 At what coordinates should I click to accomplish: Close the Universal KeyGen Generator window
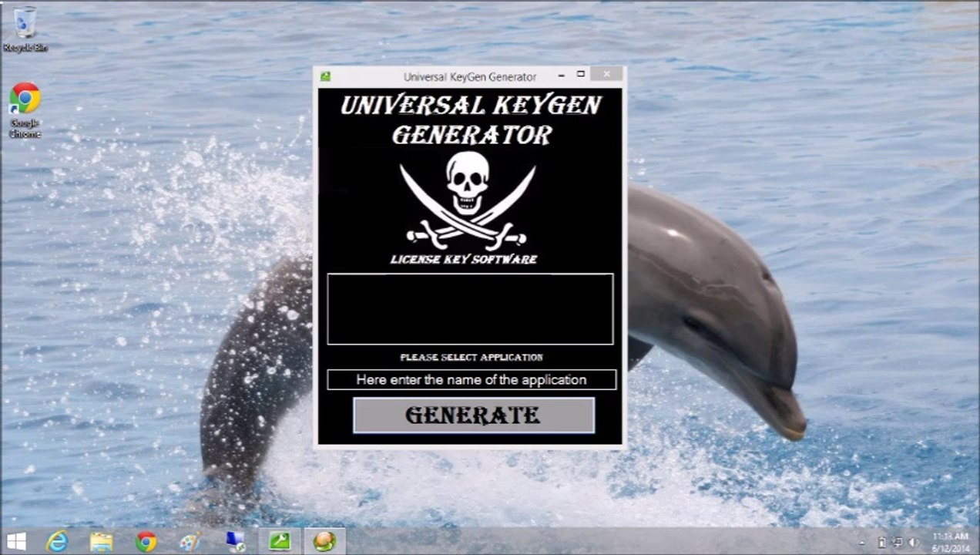click(607, 74)
